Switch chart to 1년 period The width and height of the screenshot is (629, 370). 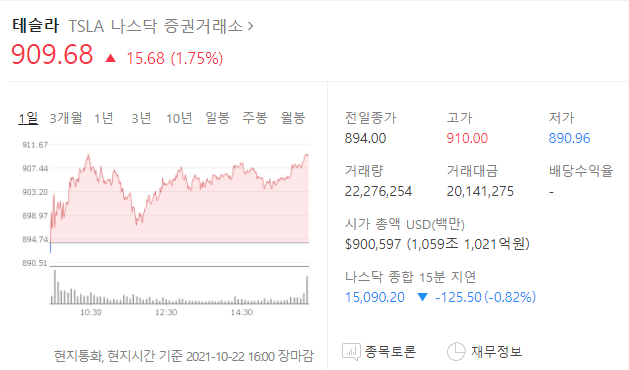tap(104, 118)
